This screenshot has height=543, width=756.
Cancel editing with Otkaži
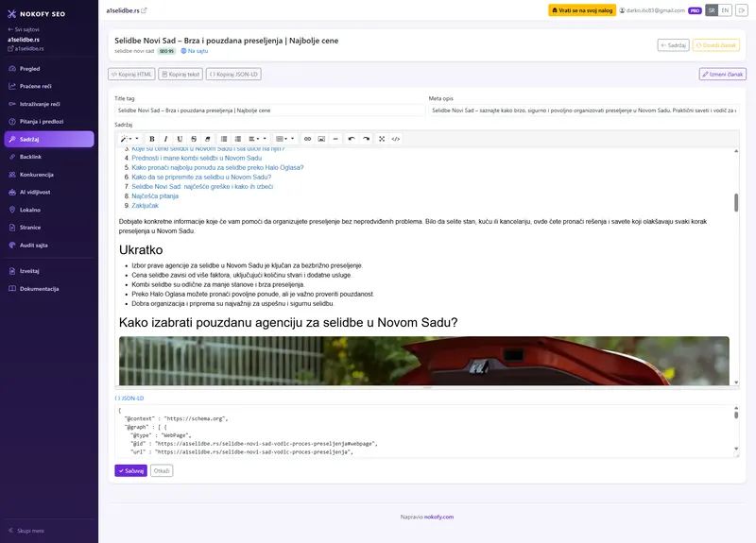click(x=162, y=470)
